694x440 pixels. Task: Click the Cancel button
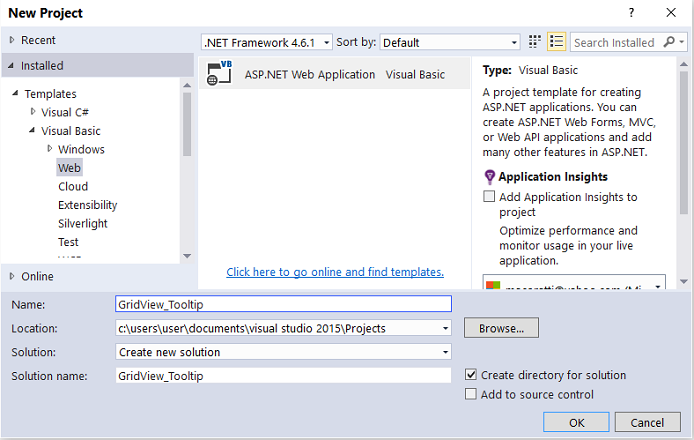(x=647, y=422)
